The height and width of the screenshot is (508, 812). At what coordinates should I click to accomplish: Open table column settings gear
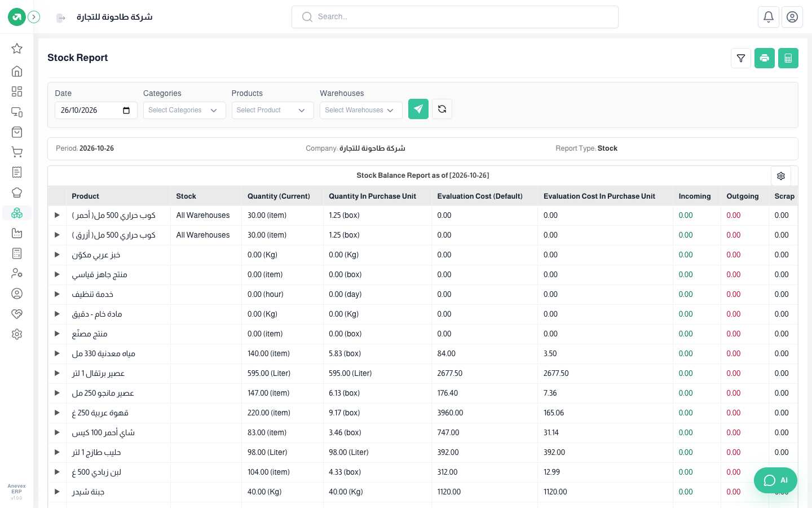[781, 176]
